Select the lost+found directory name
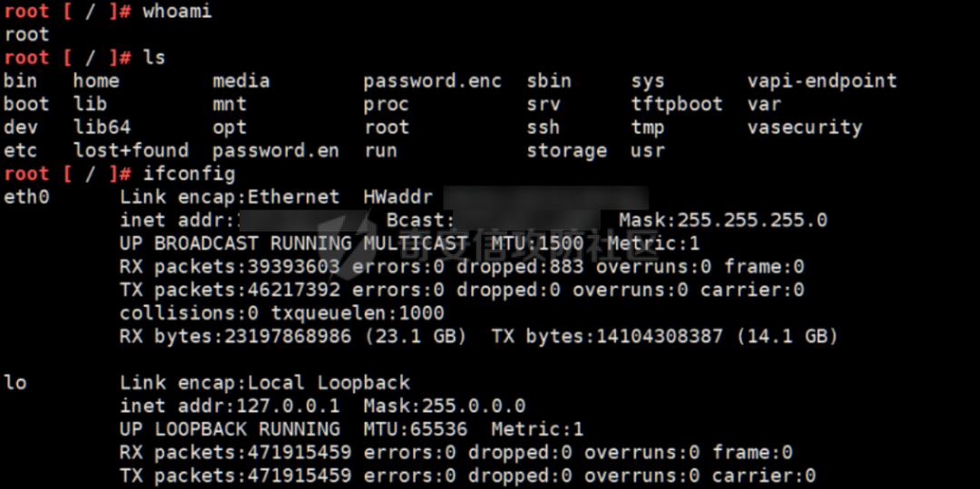Viewport: 980px width, 489px height. click(x=131, y=151)
